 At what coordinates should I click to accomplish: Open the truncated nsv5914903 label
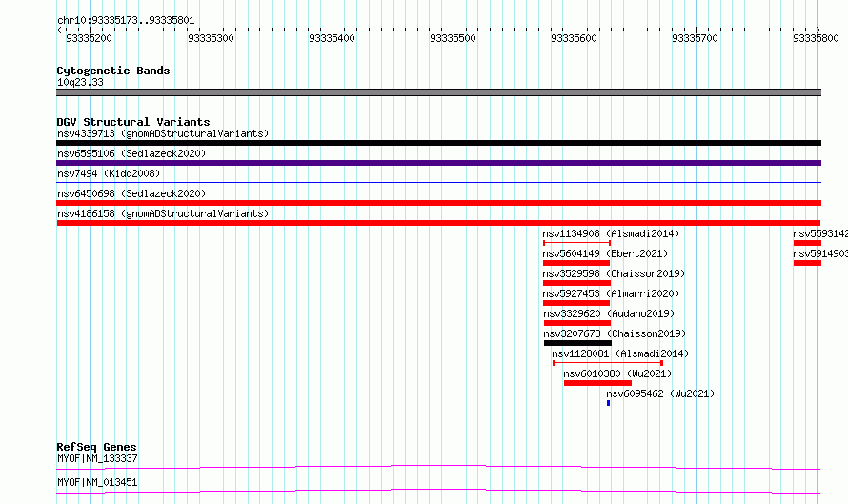820,253
